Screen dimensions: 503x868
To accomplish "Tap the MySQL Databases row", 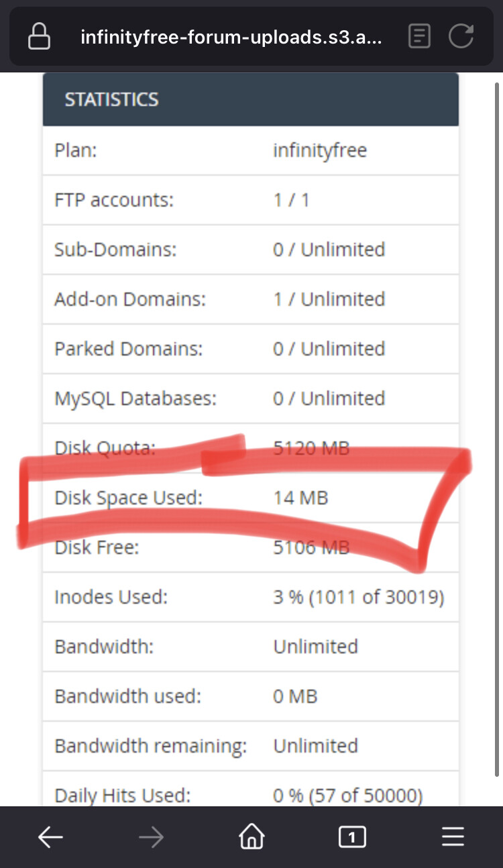I will pyautogui.click(x=251, y=398).
